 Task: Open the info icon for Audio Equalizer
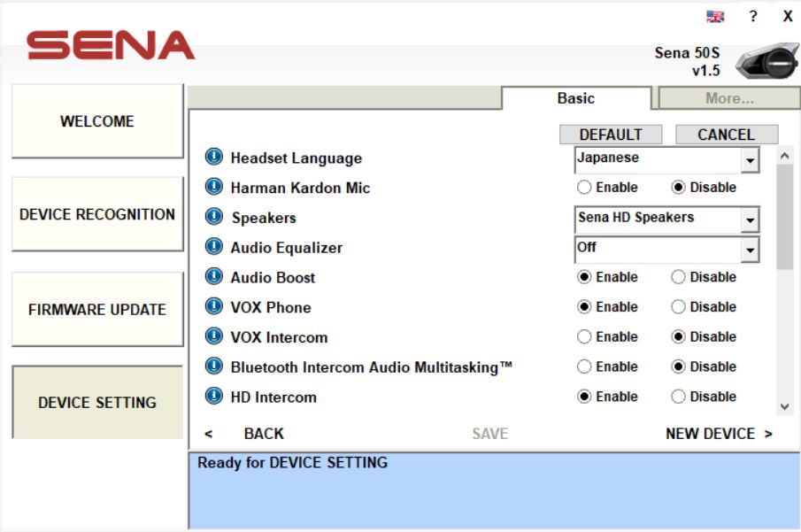(213, 248)
